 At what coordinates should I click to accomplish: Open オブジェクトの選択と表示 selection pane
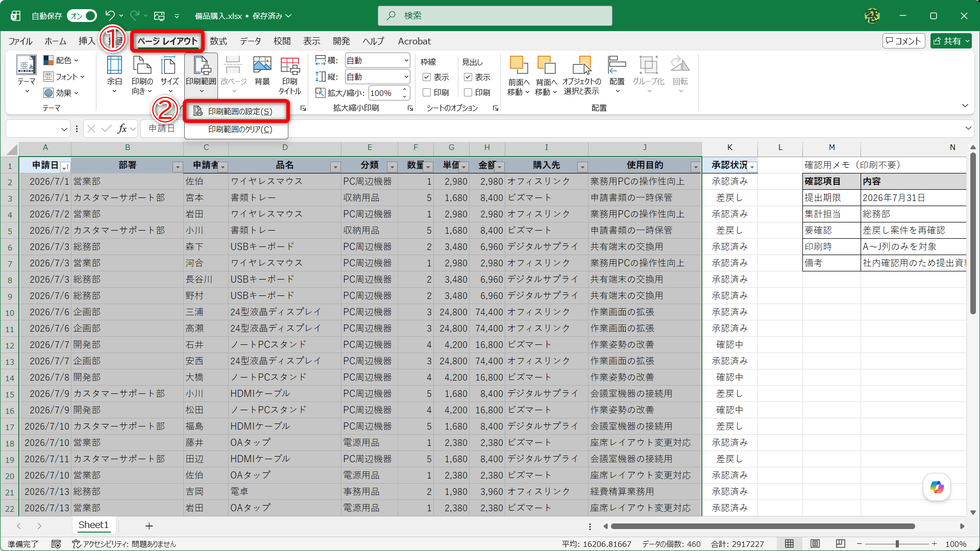coord(581,76)
